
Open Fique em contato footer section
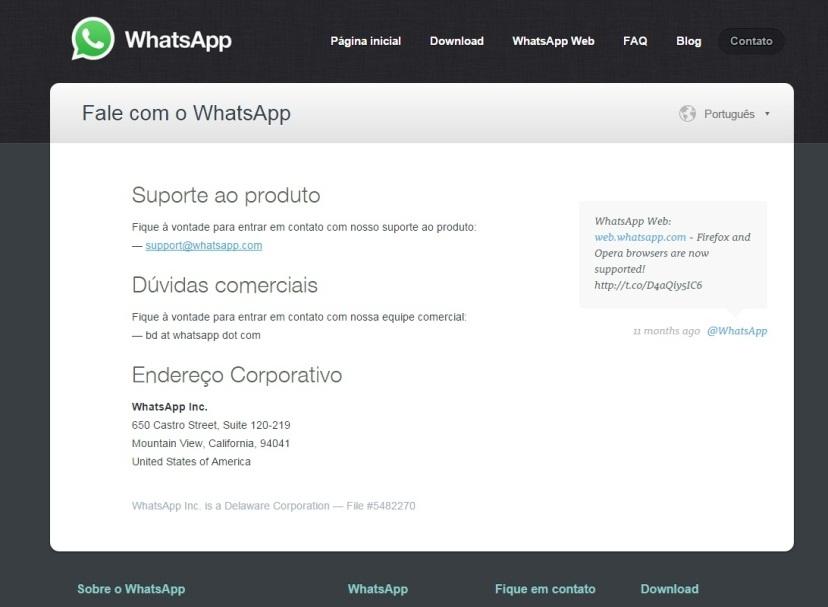pos(545,589)
